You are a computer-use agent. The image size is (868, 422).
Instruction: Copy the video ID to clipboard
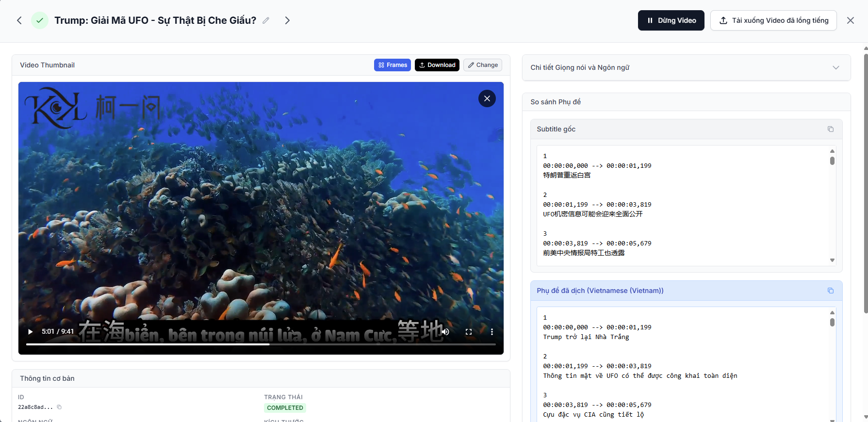coord(59,407)
